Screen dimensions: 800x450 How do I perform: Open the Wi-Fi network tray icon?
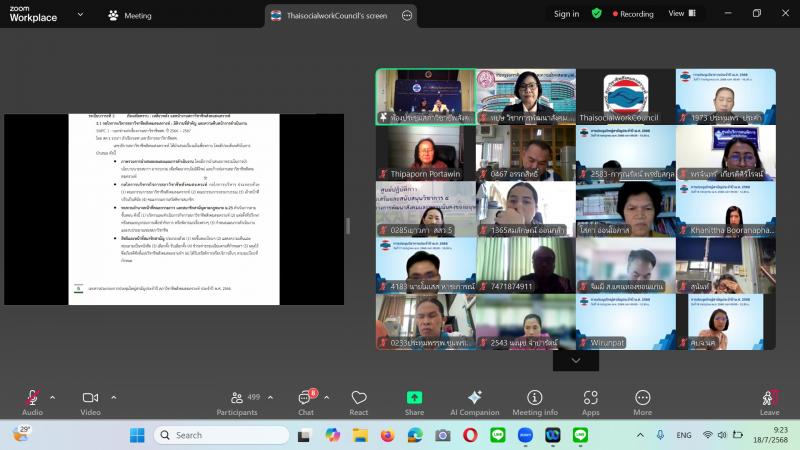(x=707, y=435)
